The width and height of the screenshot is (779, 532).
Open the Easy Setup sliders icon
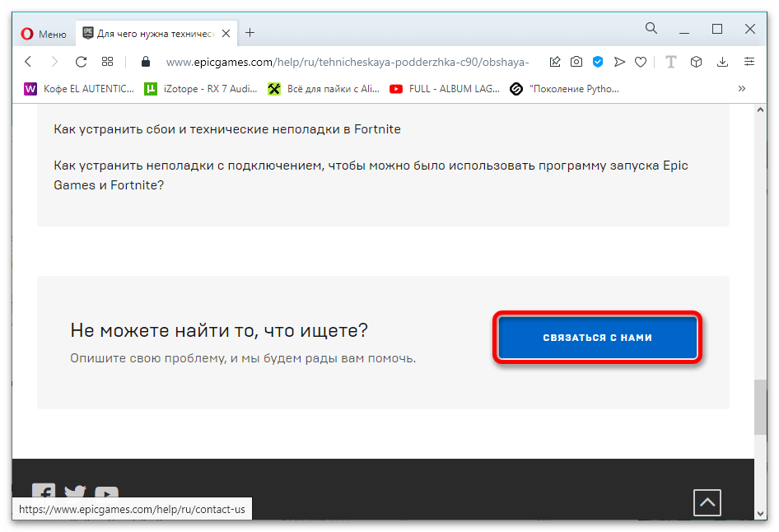(x=749, y=62)
